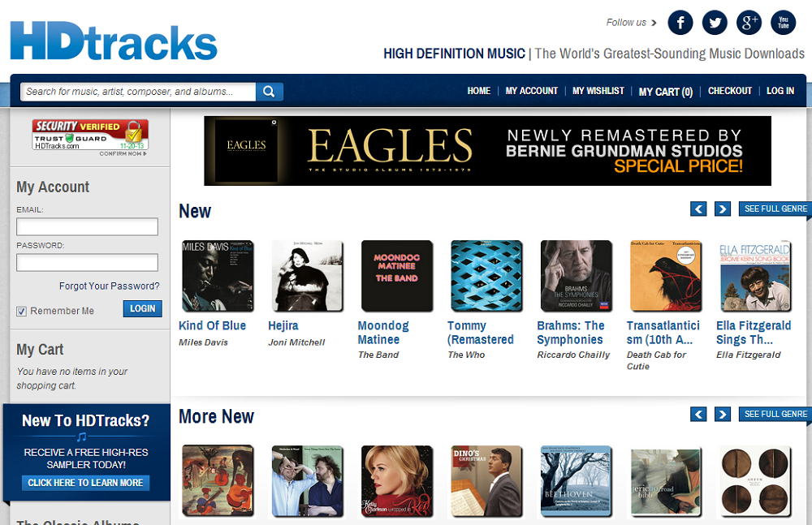The height and width of the screenshot is (525, 812).
Task: Click the Eagles Special Price banner
Action: tap(486, 151)
